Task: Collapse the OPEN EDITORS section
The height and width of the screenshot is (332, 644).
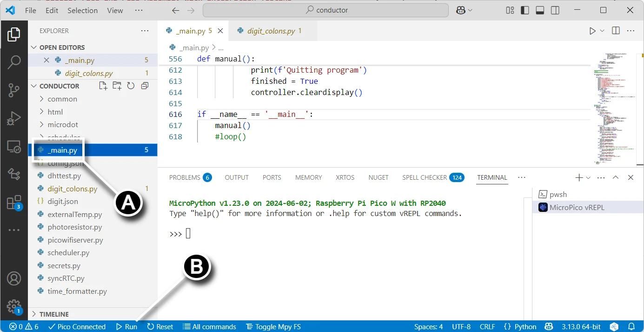Action: [x=33, y=47]
